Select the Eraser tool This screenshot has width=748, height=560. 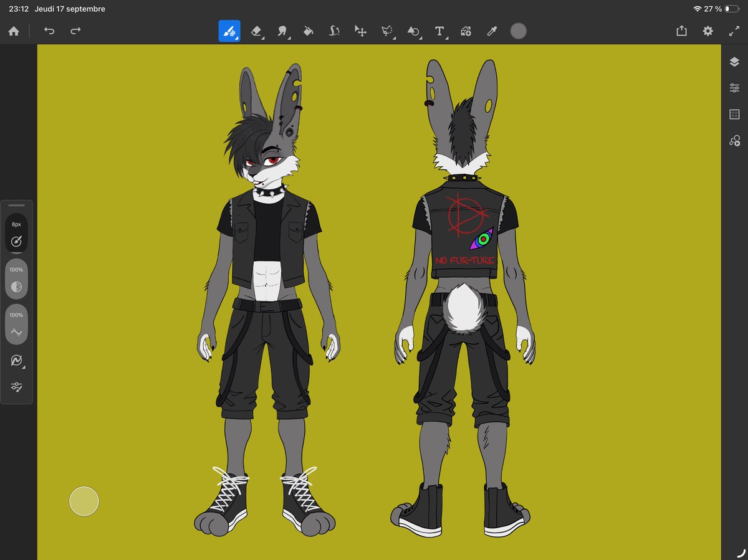(x=256, y=31)
